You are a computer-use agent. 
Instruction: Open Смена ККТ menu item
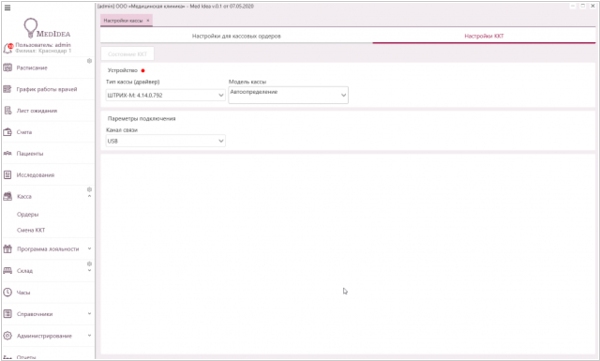31,230
